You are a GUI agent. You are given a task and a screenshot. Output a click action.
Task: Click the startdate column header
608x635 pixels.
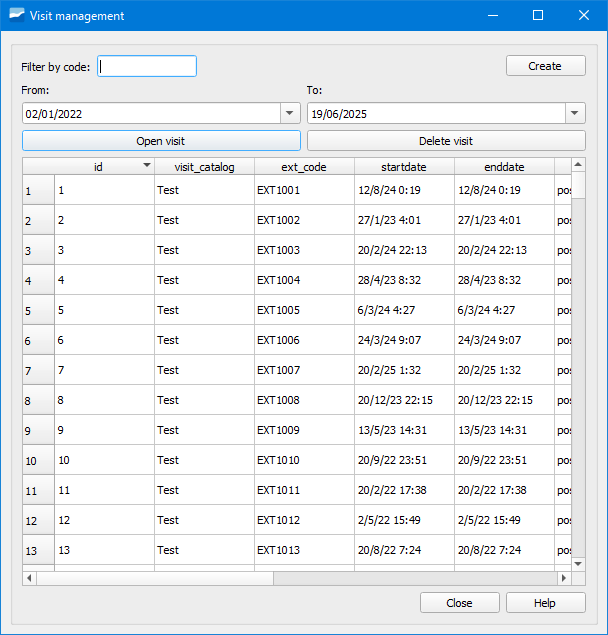(404, 167)
